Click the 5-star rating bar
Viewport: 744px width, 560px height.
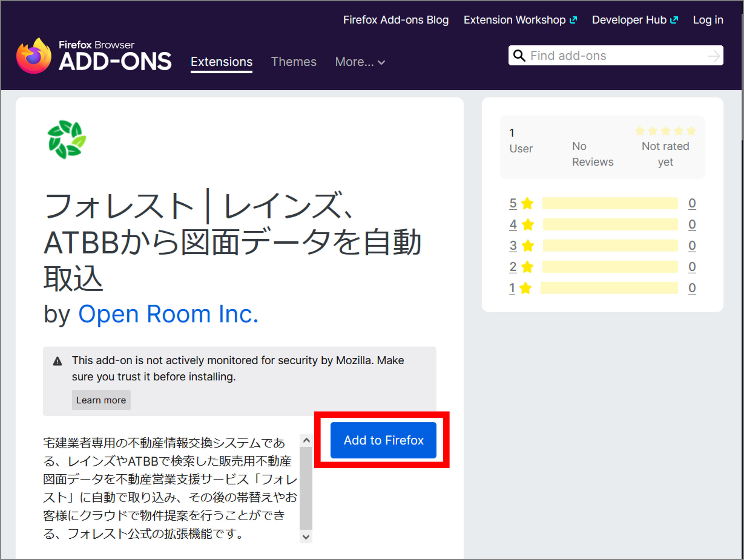tap(610, 203)
